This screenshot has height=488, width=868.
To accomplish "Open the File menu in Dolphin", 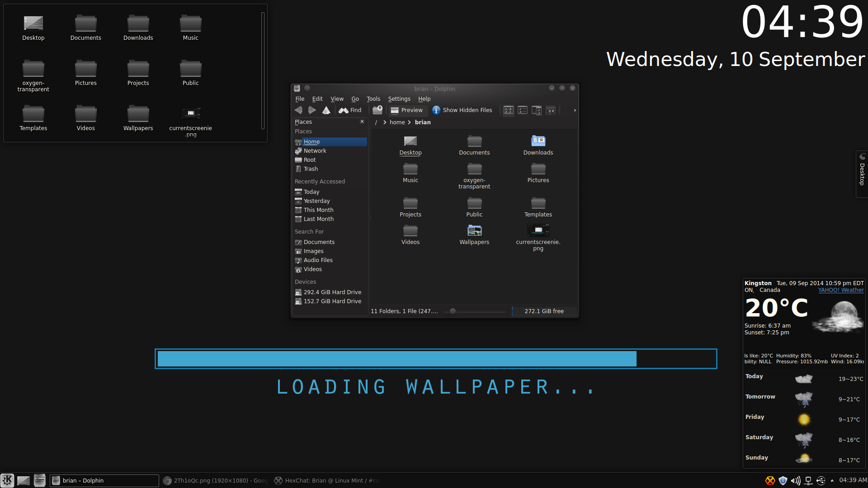I will (x=300, y=99).
